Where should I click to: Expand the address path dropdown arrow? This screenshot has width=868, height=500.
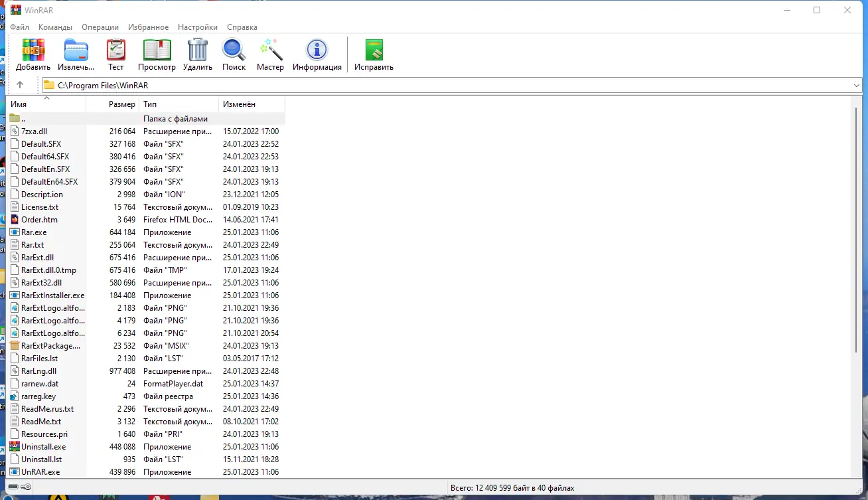pos(857,85)
